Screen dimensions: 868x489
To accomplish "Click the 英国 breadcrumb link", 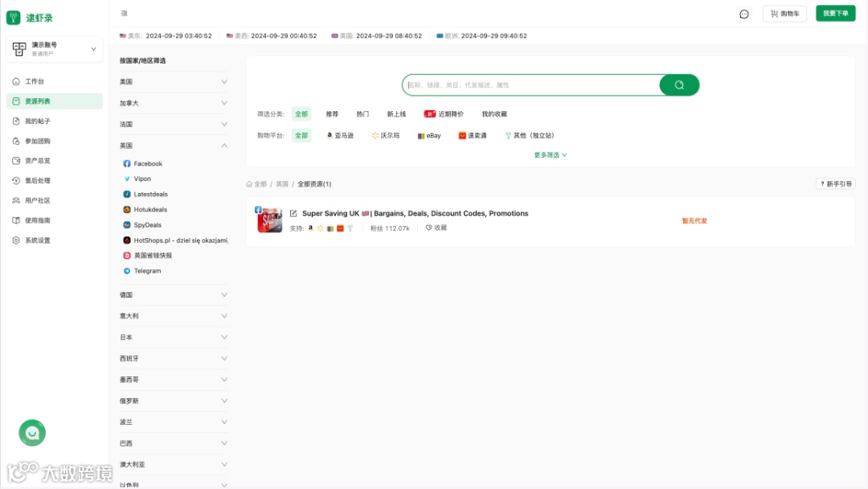I will tap(282, 184).
